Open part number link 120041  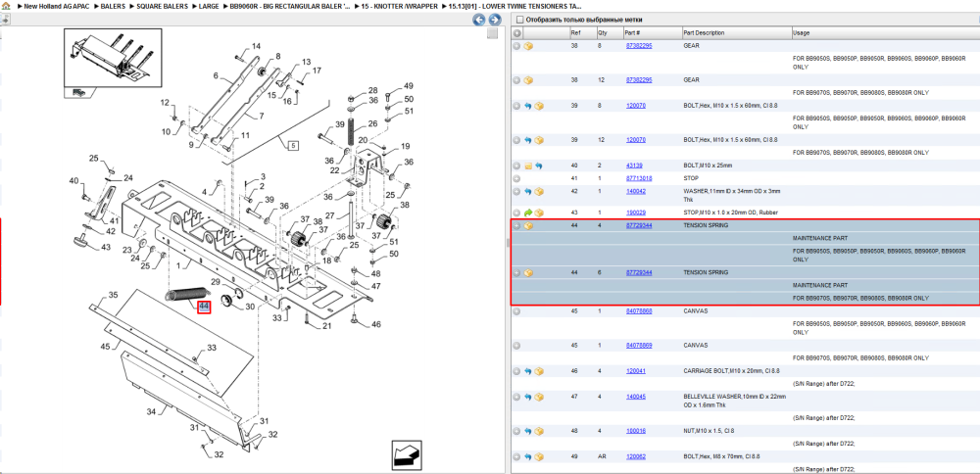click(x=636, y=371)
